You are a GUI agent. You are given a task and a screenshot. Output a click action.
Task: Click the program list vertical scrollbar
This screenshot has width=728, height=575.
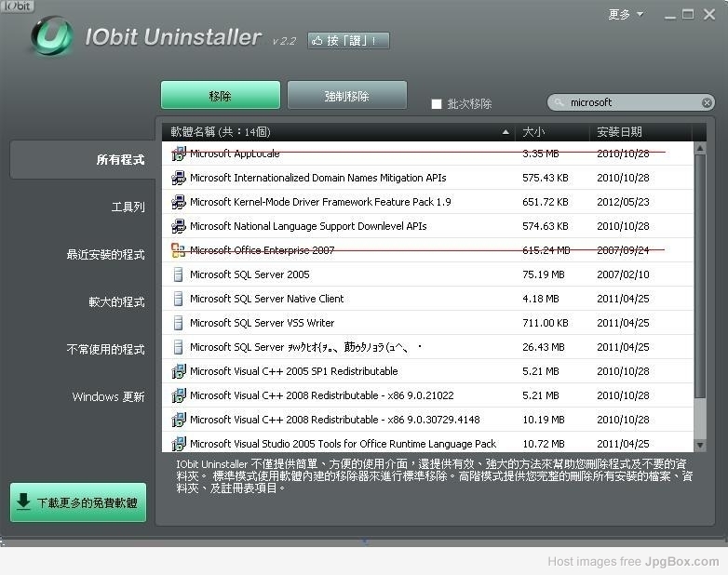700,279
